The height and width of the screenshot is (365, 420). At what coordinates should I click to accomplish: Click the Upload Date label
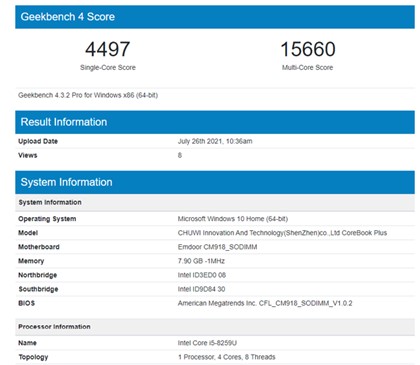[38, 141]
